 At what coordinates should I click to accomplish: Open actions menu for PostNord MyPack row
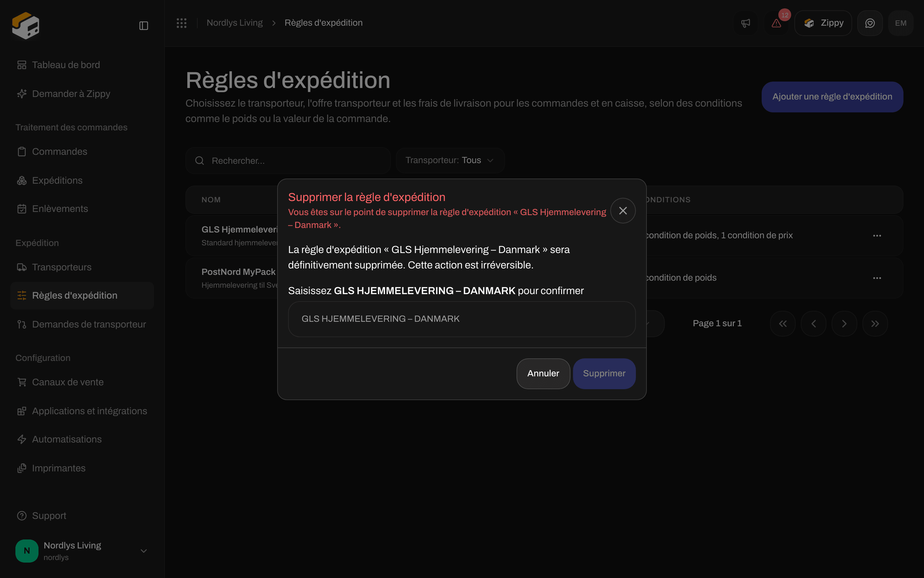tap(877, 278)
